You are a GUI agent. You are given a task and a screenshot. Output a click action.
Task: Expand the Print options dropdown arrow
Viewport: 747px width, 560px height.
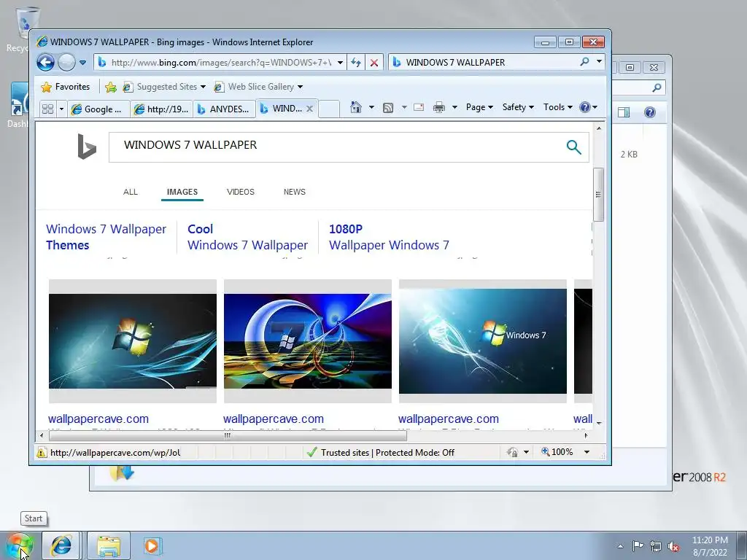(454, 107)
